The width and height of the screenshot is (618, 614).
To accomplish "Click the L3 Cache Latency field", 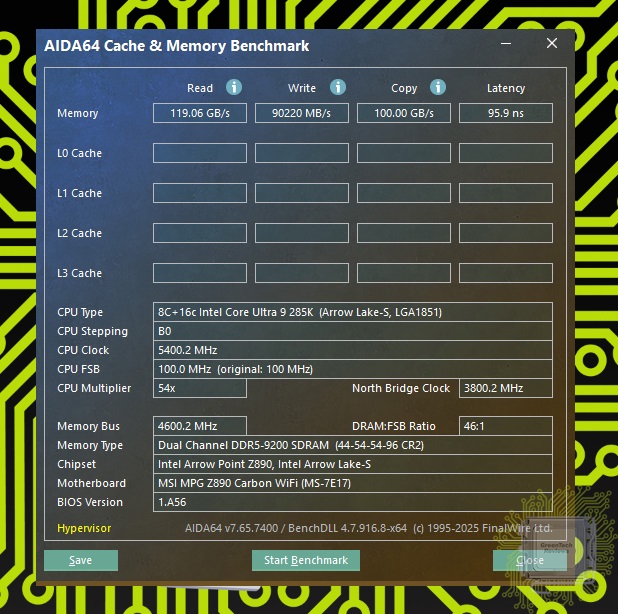I will click(506, 273).
